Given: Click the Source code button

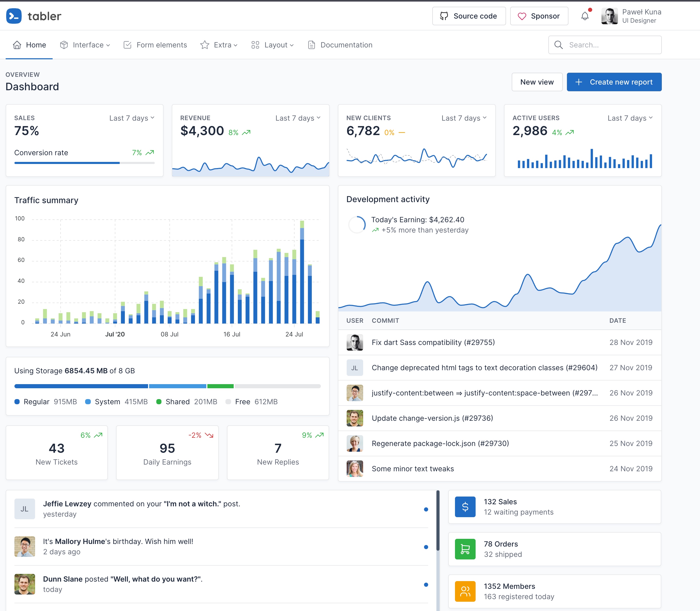Looking at the screenshot, I should 469,16.
